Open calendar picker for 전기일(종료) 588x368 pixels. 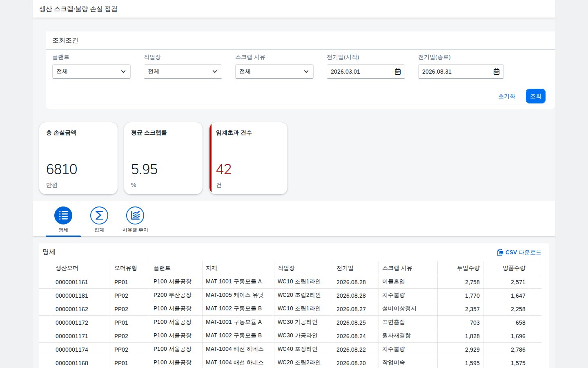[x=497, y=72]
